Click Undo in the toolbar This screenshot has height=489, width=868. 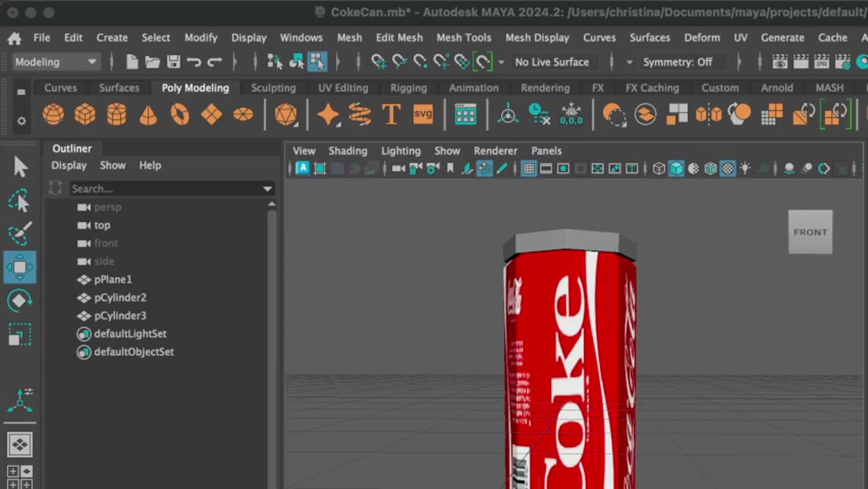pyautogui.click(x=193, y=62)
